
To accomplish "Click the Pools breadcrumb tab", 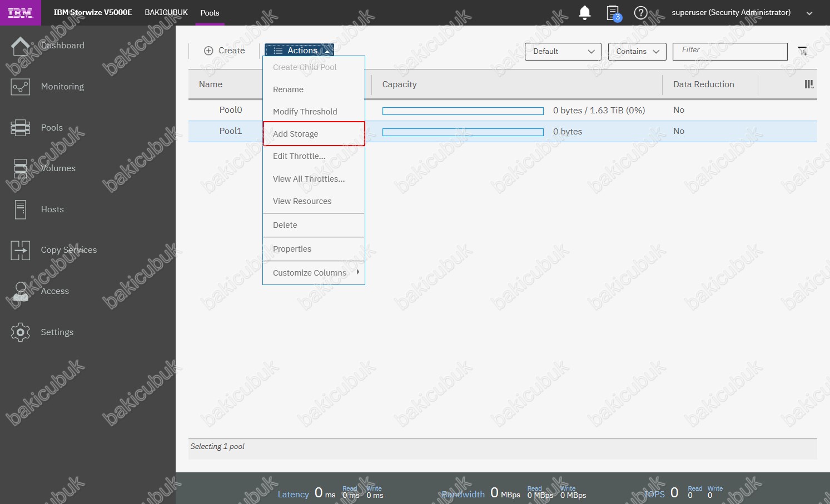I will [210, 13].
